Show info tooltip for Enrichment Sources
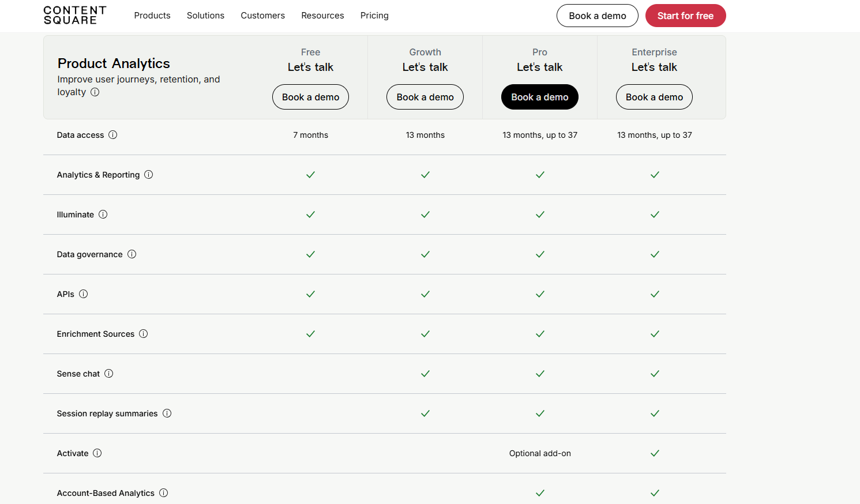 pos(144,334)
